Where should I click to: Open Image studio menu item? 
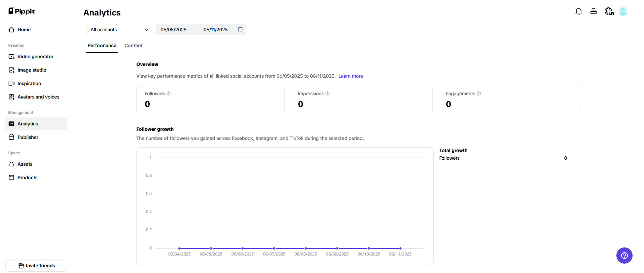36,70
